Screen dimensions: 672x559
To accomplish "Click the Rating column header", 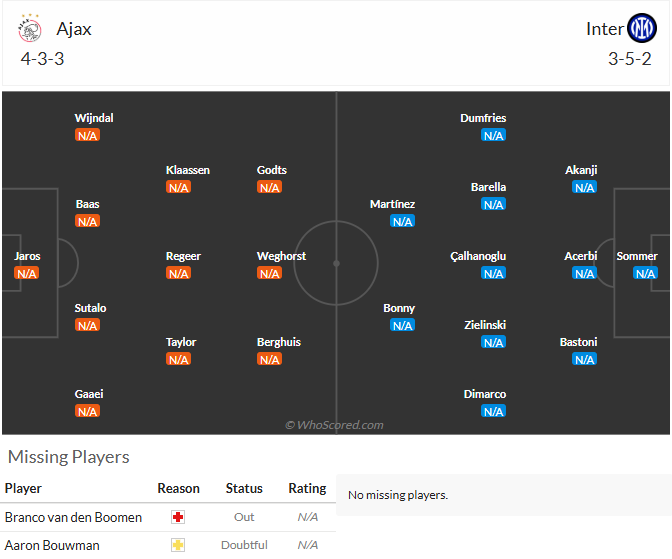I will tap(307, 488).
